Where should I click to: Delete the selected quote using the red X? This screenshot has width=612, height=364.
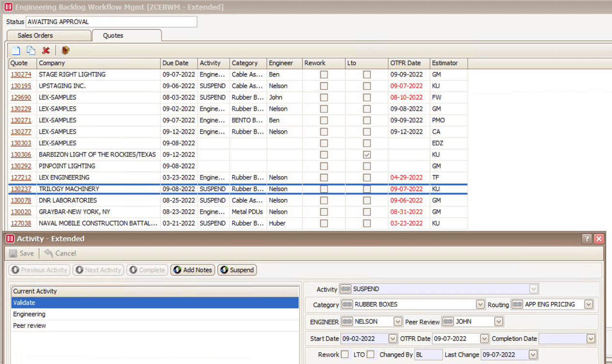46,50
